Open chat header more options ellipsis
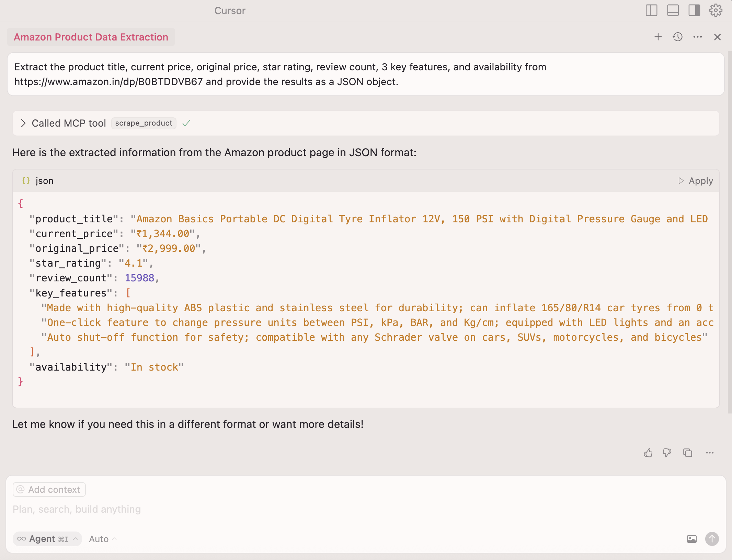This screenshot has width=732, height=560. point(697,37)
